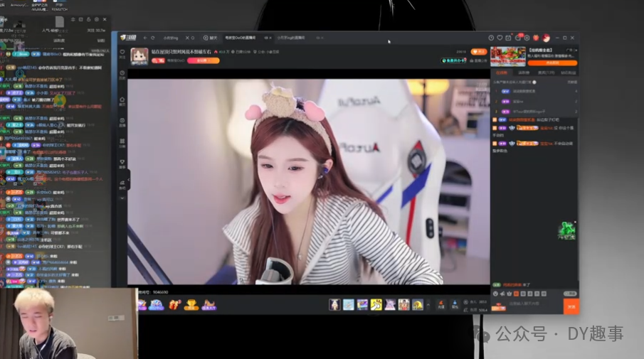Select the first gift thumbnail
The width and height of the screenshot is (644, 359).
click(x=334, y=305)
